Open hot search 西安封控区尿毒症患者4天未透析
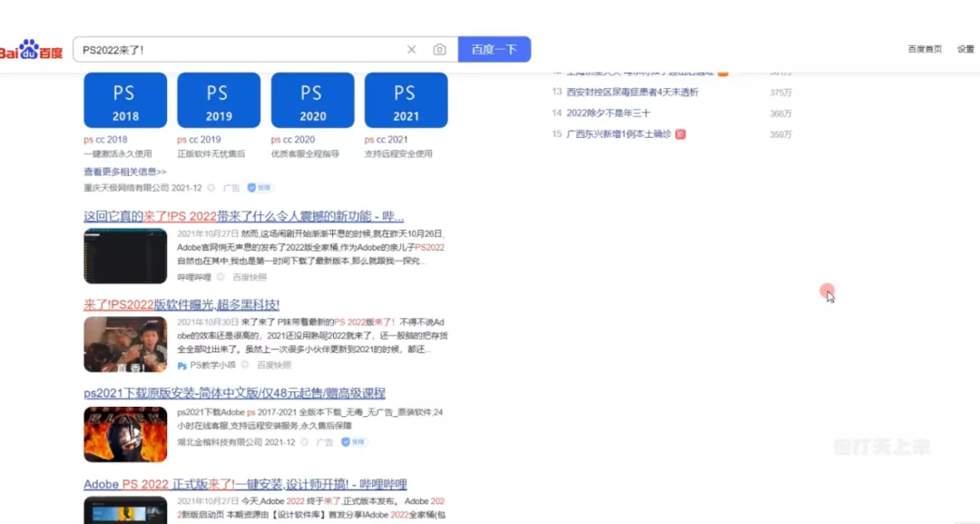Viewport: 980px width, 524px height. (632, 92)
